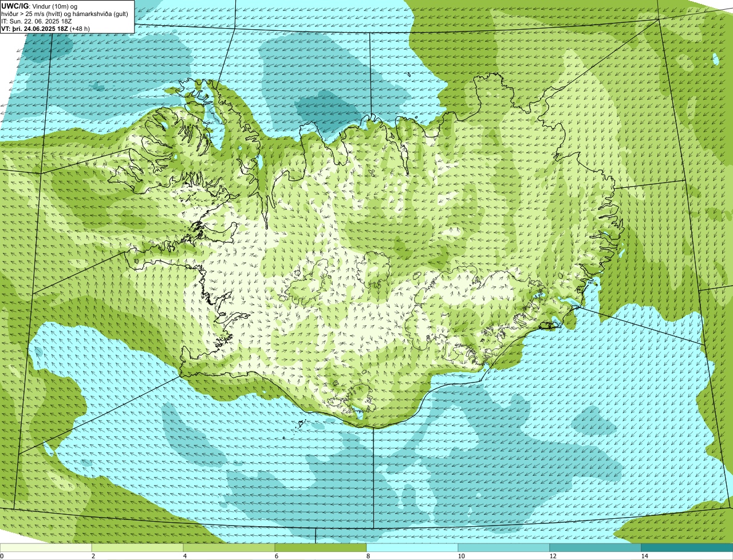Click the legend scale label '10'

click(x=461, y=556)
